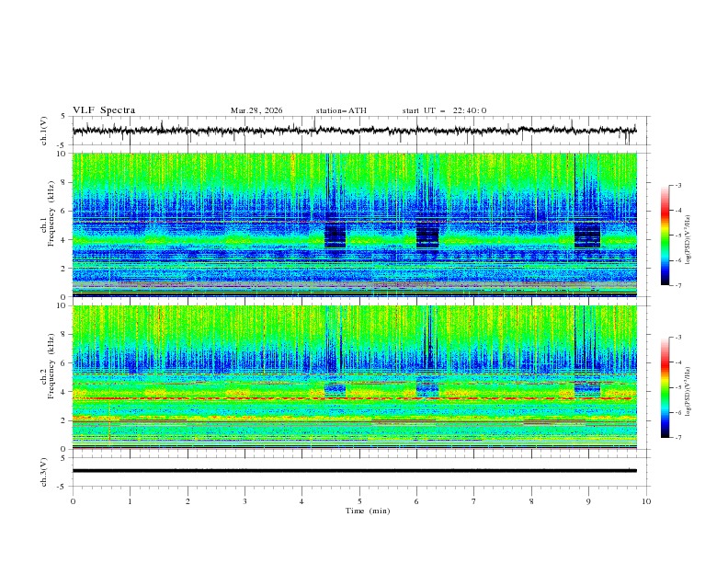
Task: Click the ch.1 spectrogram color scale bar
Action: (665, 236)
